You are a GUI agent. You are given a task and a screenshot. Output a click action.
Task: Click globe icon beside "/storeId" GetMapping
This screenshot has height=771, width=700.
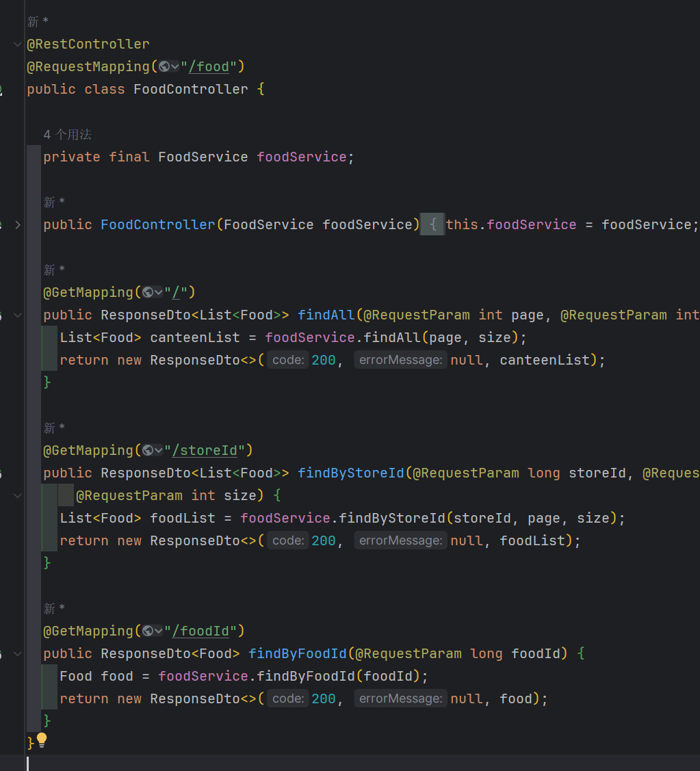[x=148, y=450]
